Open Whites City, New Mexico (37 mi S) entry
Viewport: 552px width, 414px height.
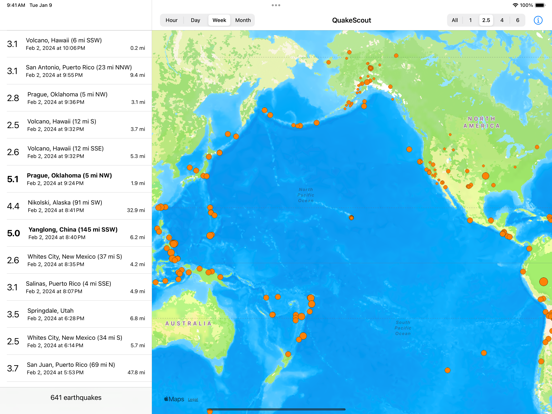76,260
